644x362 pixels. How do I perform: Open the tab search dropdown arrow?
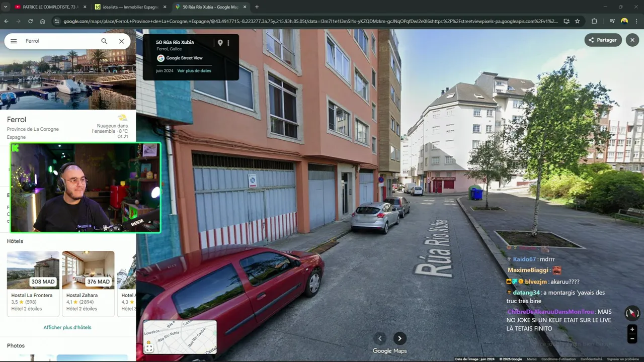point(6,7)
